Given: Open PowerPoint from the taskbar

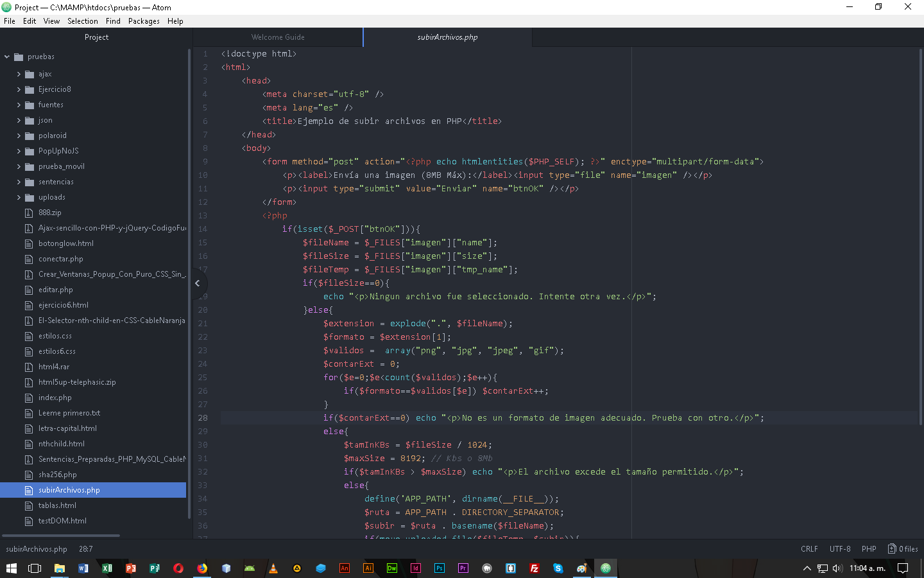Looking at the screenshot, I should pyautogui.click(x=131, y=568).
